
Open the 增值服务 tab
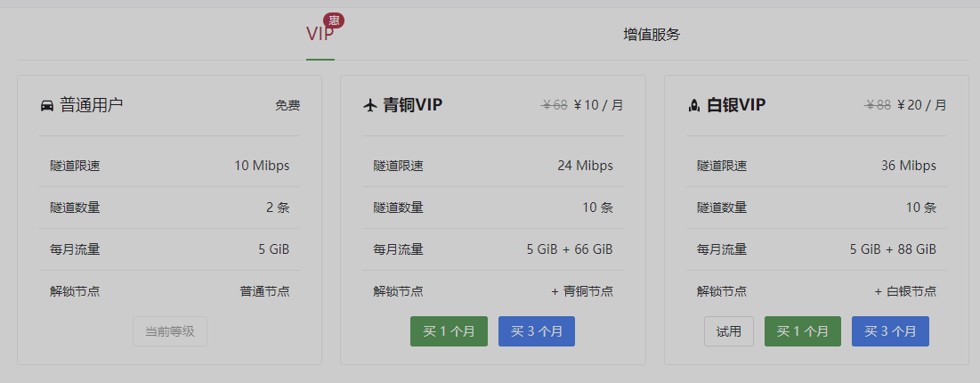(x=652, y=35)
